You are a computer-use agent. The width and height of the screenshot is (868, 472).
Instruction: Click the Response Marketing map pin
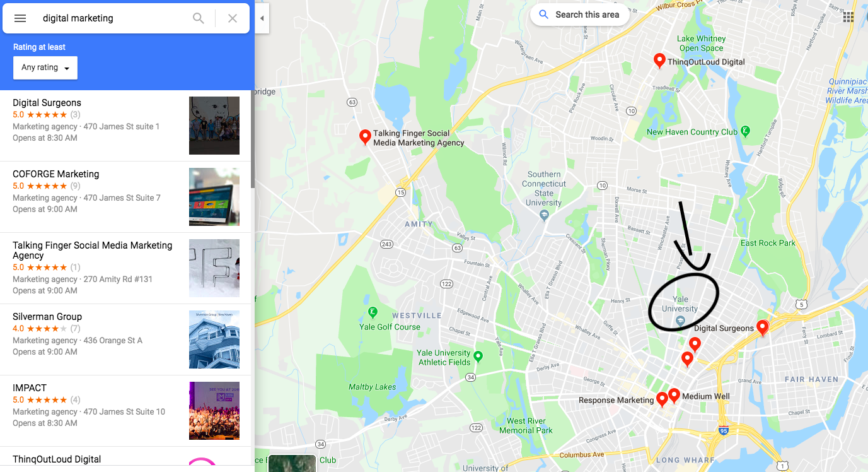tap(662, 399)
